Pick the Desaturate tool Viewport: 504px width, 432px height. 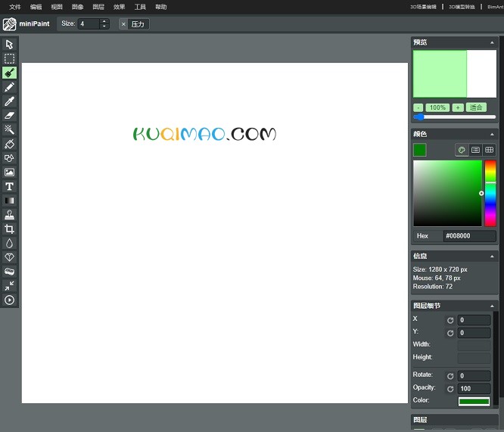pyautogui.click(x=9, y=272)
